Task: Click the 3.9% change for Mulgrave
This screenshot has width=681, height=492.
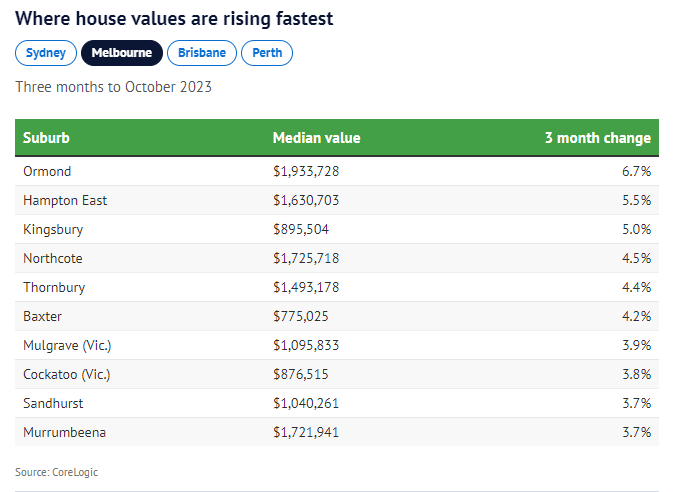Action: click(637, 345)
